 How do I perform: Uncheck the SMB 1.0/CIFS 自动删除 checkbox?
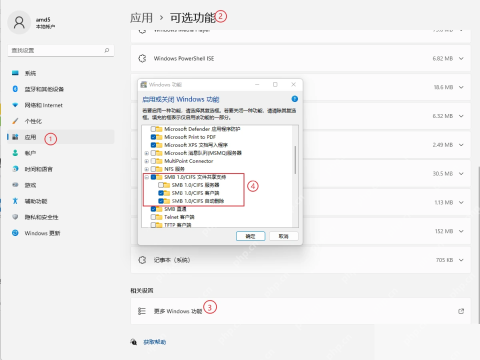pos(161,201)
